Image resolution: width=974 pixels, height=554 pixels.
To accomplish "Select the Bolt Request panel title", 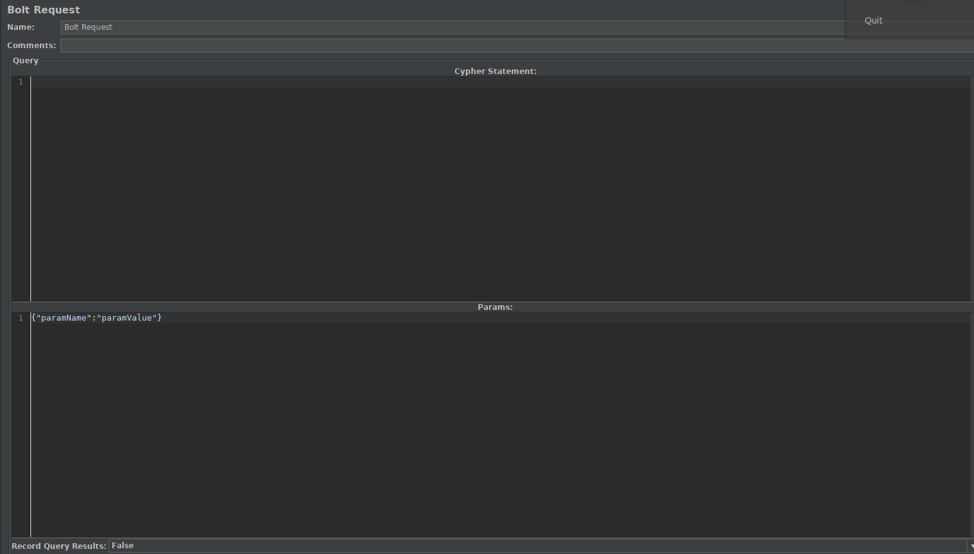I will 43,10.
